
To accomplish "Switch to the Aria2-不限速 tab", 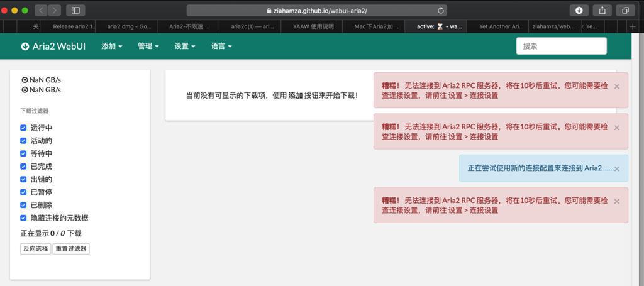I will 189,26.
